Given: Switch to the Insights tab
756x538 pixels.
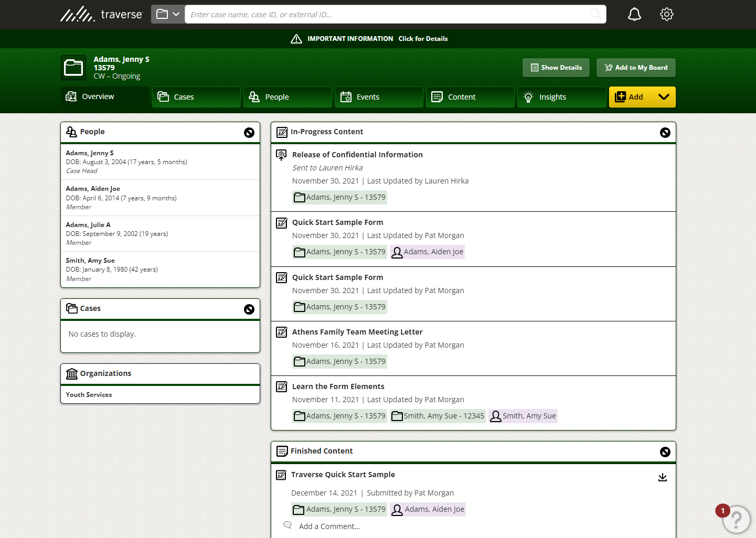Looking at the screenshot, I should point(561,97).
